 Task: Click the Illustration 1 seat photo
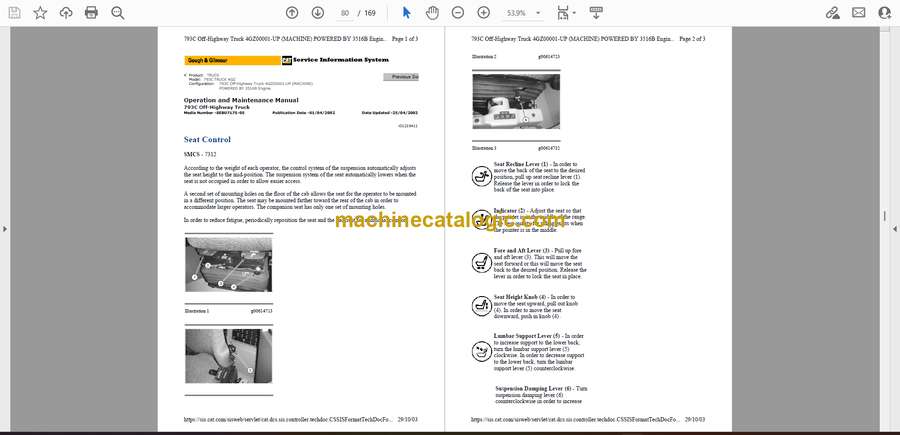click(228, 265)
